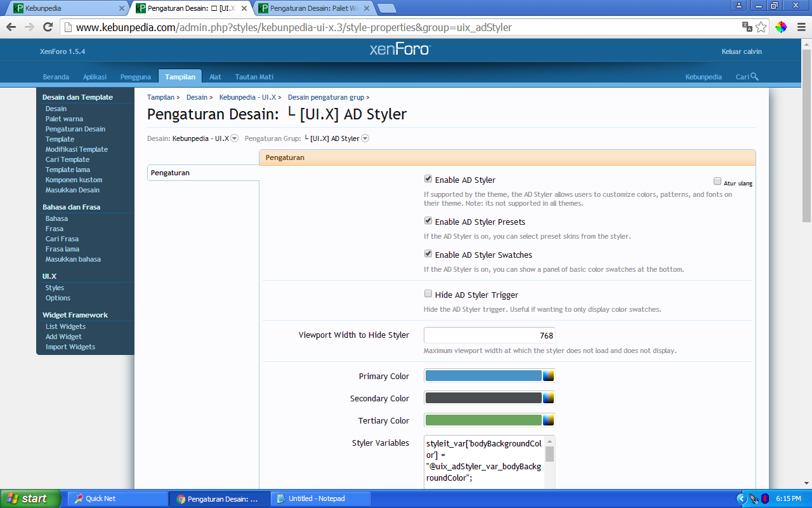Expand hidden system tray icons
812x508 pixels.
741,498
